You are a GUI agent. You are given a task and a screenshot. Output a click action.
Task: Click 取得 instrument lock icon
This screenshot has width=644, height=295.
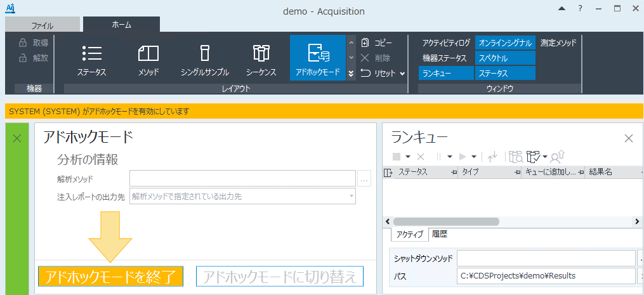point(23,43)
